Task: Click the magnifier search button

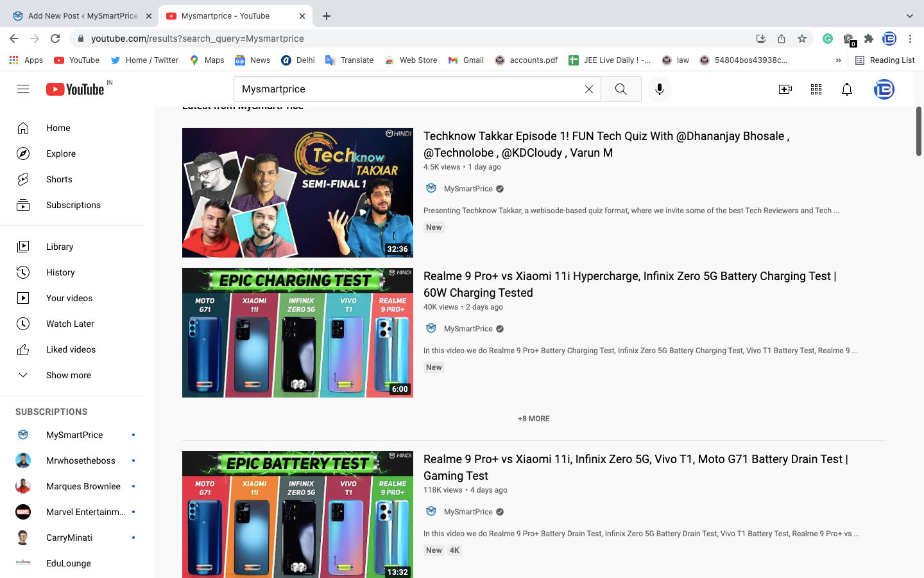Action: [x=620, y=89]
